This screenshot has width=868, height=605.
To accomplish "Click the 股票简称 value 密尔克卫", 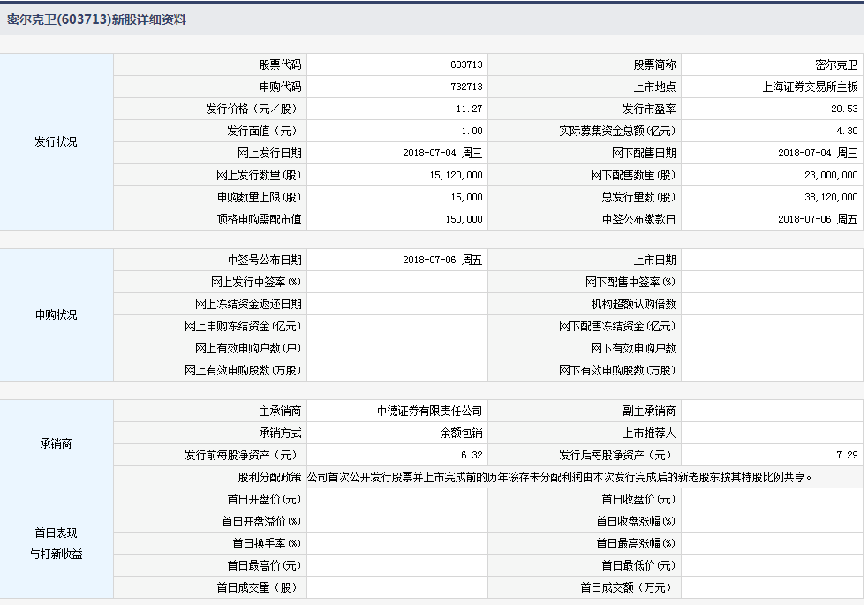I will tap(836, 64).
